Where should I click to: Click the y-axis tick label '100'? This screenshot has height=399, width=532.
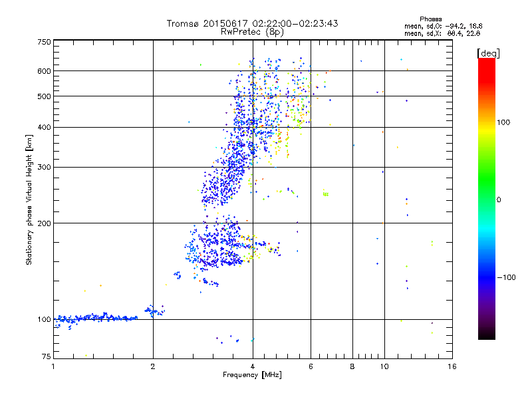tap(44, 320)
